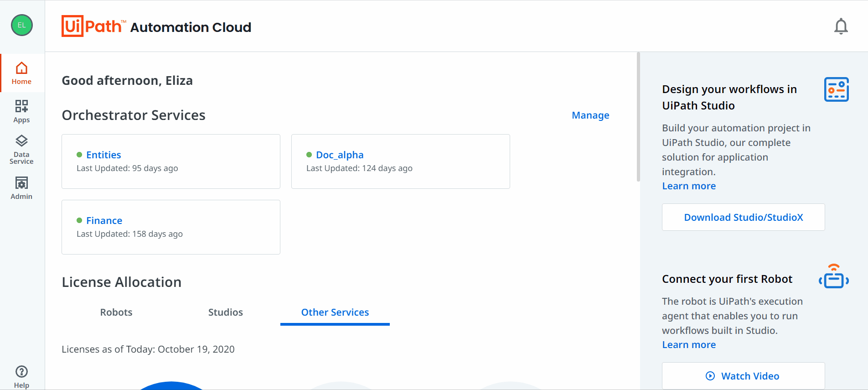Open Admin in the sidebar
This screenshot has height=390, width=868.
(21, 188)
